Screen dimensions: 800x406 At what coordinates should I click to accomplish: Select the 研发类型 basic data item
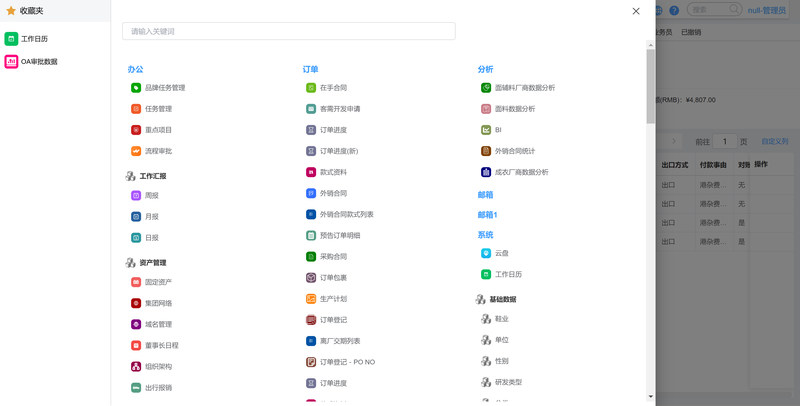(x=502, y=382)
